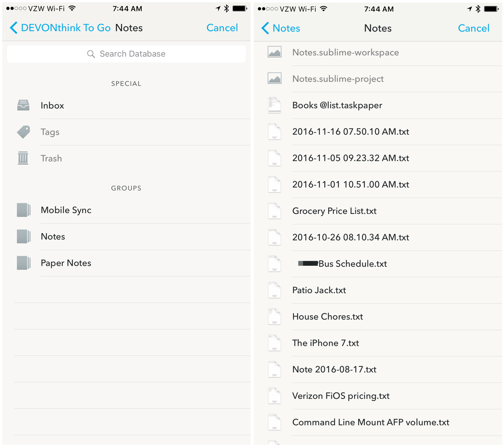Select the Trash row
The height and width of the screenshot is (447, 504).
tap(126, 158)
